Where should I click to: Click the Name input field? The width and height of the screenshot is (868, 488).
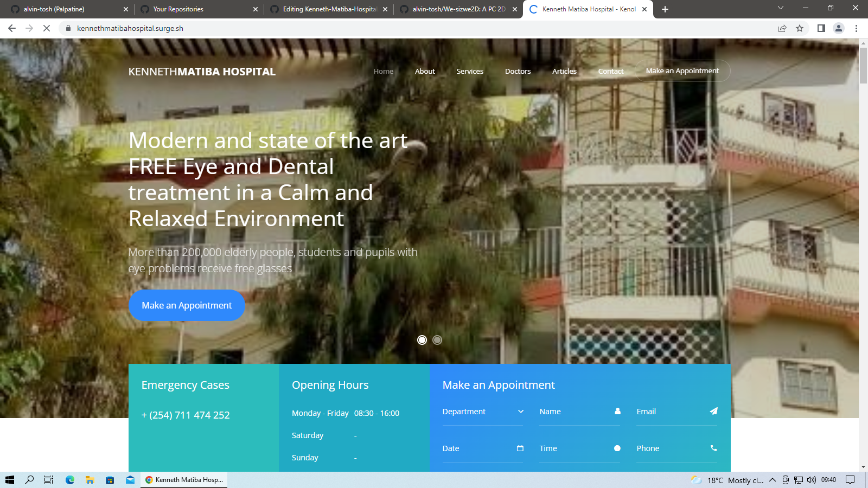pos(579,412)
